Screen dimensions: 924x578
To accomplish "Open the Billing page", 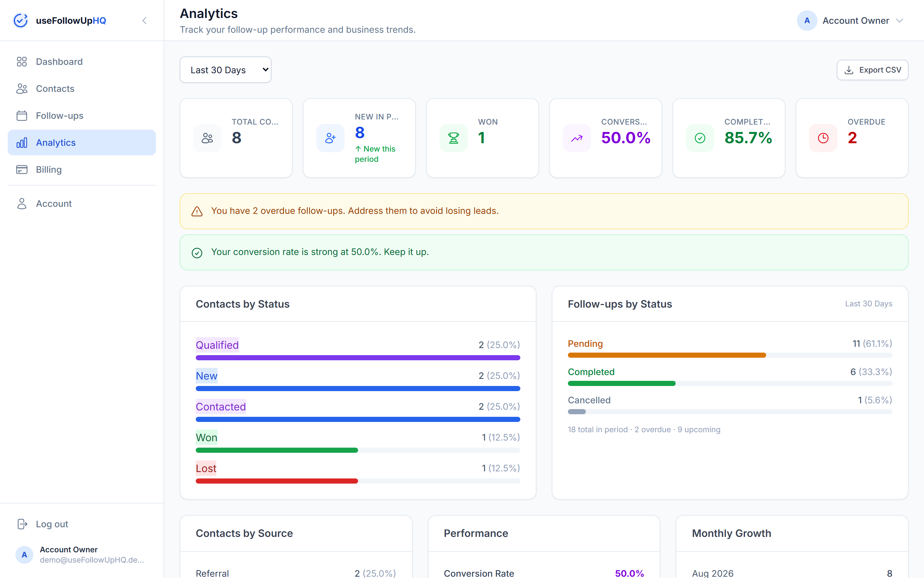I will pos(82,169).
